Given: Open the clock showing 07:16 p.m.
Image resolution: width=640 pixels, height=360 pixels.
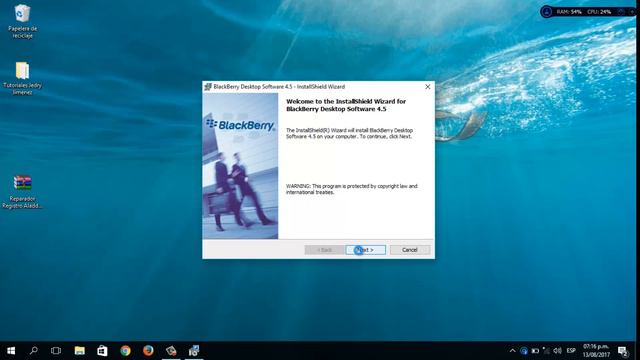Looking at the screenshot, I should pyautogui.click(x=596, y=351).
